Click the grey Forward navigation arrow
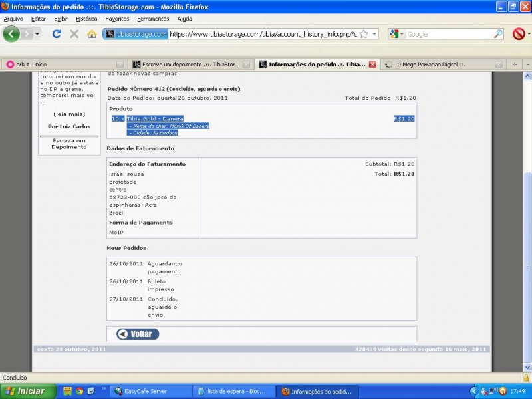Viewport: 532px width, 399px height. tap(27, 34)
